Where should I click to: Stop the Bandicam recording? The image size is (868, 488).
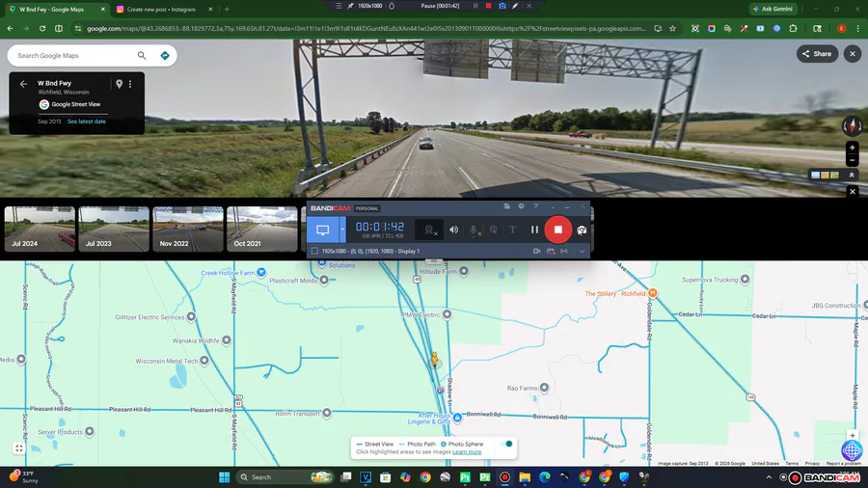(x=558, y=230)
